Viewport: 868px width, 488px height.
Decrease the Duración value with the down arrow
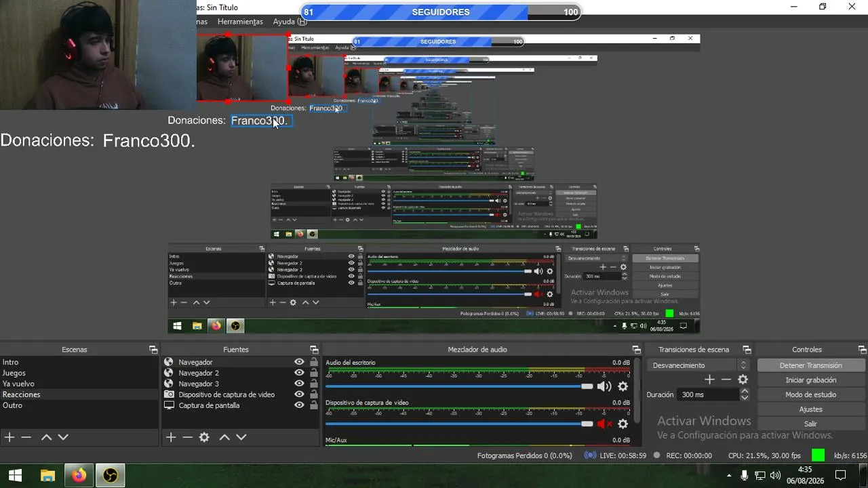tap(745, 398)
